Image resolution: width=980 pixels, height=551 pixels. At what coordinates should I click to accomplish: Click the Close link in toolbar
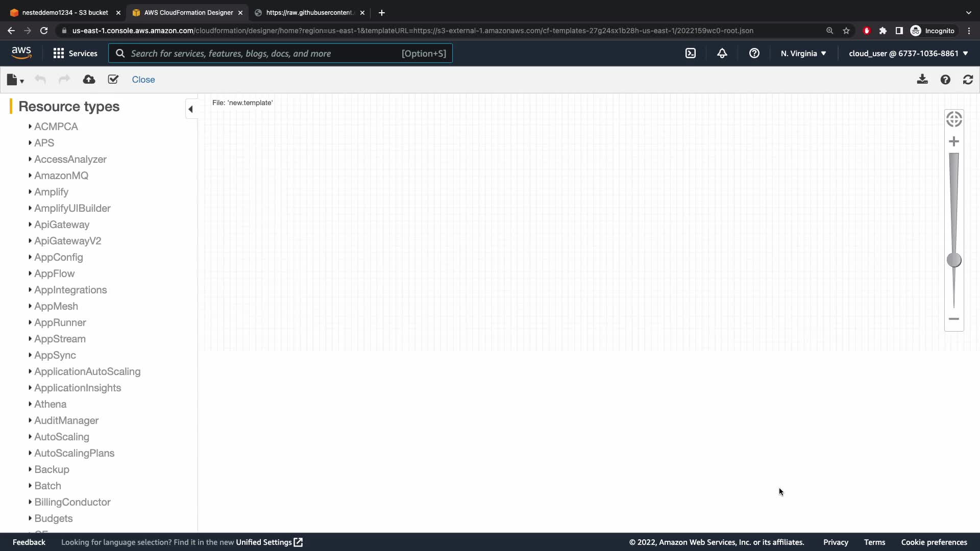coord(143,80)
